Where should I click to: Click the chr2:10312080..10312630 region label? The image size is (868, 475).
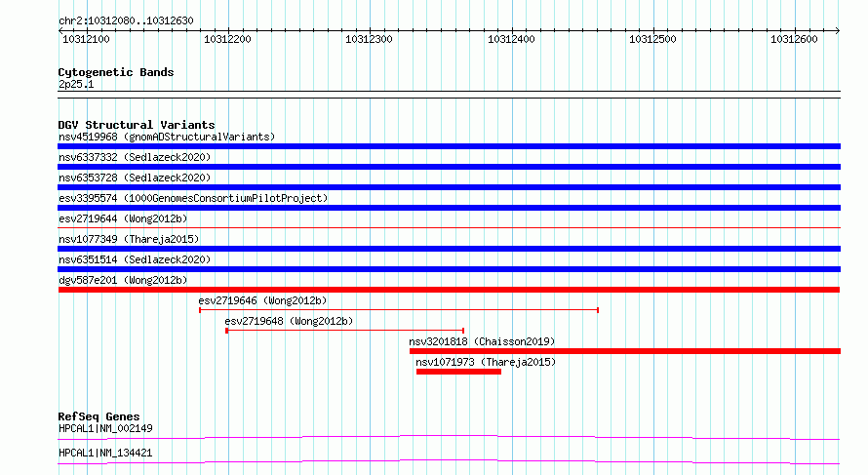pyautogui.click(x=126, y=20)
